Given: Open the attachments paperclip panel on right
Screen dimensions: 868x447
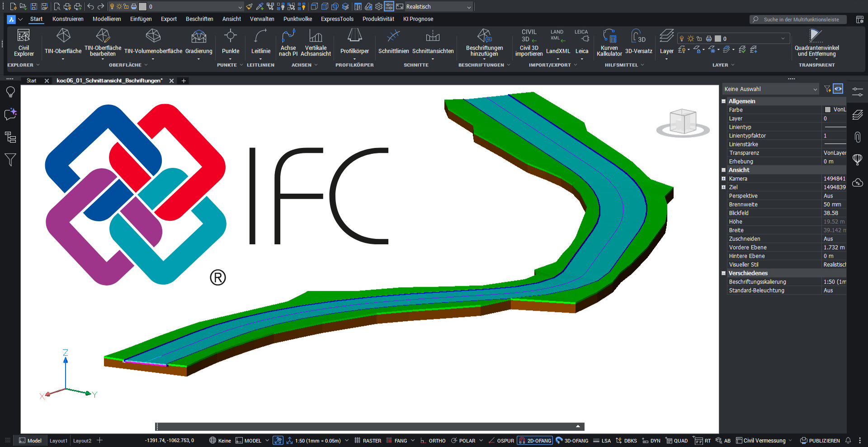Looking at the screenshot, I should pyautogui.click(x=858, y=137).
